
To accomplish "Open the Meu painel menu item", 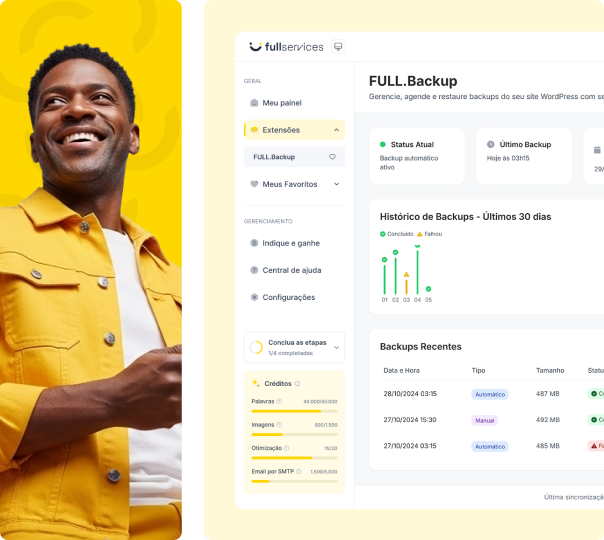I will pyautogui.click(x=282, y=103).
